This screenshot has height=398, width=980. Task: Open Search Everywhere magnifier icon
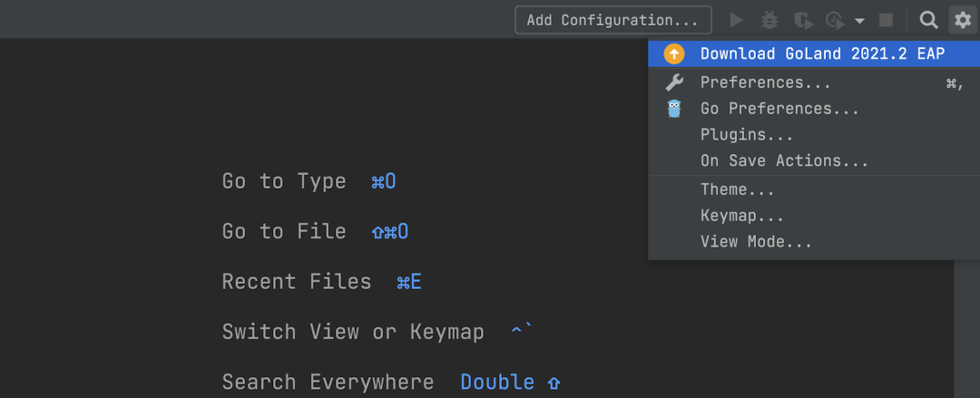pos(928,20)
